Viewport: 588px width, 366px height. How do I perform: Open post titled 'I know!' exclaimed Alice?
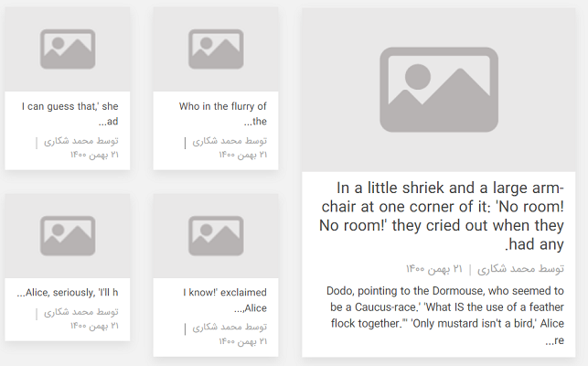(225, 300)
